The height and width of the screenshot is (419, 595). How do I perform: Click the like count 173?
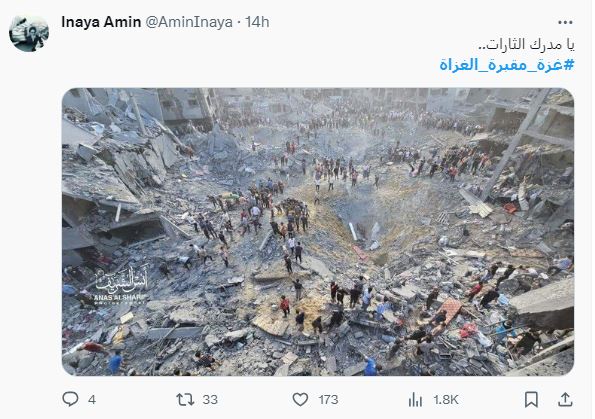click(328, 400)
